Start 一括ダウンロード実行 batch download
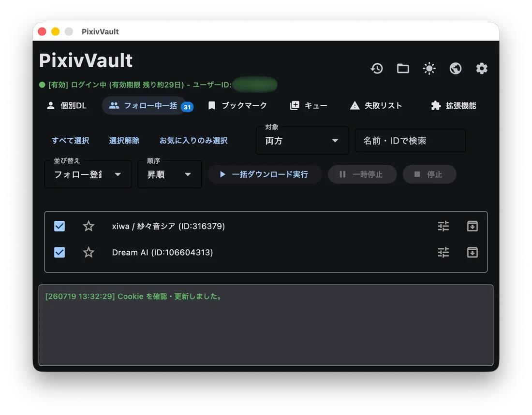 pos(264,174)
